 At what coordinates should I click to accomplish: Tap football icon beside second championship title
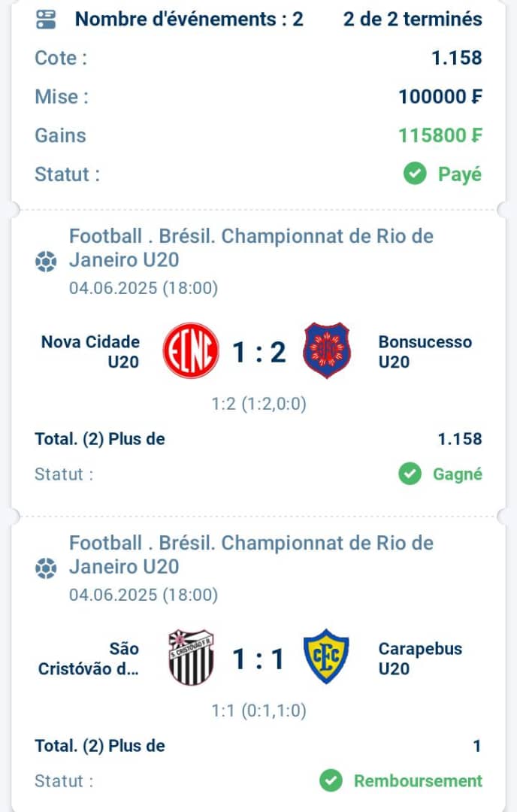[x=46, y=568]
